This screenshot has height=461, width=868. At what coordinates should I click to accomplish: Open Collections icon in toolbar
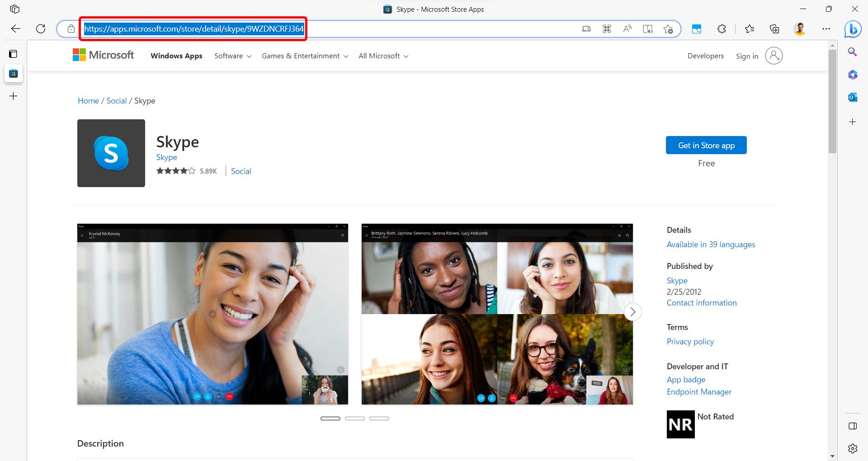pyautogui.click(x=774, y=29)
